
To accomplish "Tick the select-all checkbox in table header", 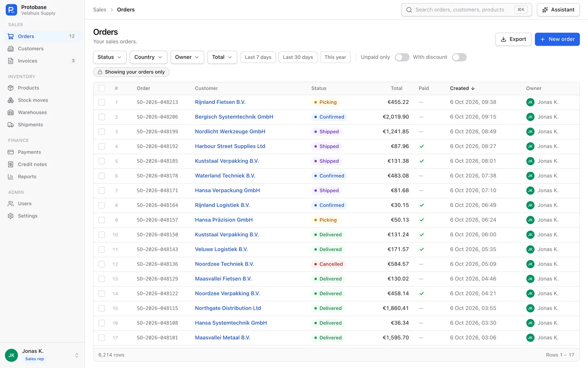I will [102, 88].
